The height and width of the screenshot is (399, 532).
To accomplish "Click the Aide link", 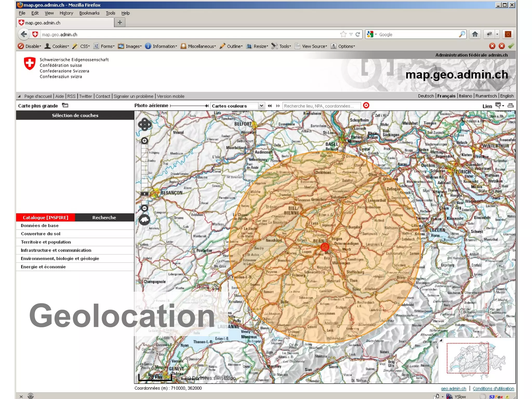I will tap(59, 96).
